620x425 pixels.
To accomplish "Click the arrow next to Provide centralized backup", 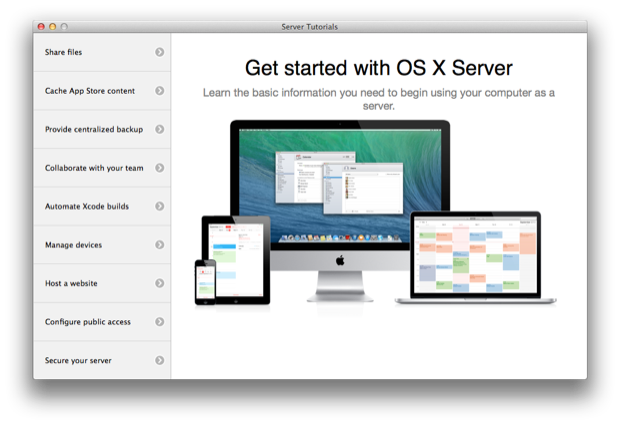I will click(x=159, y=129).
